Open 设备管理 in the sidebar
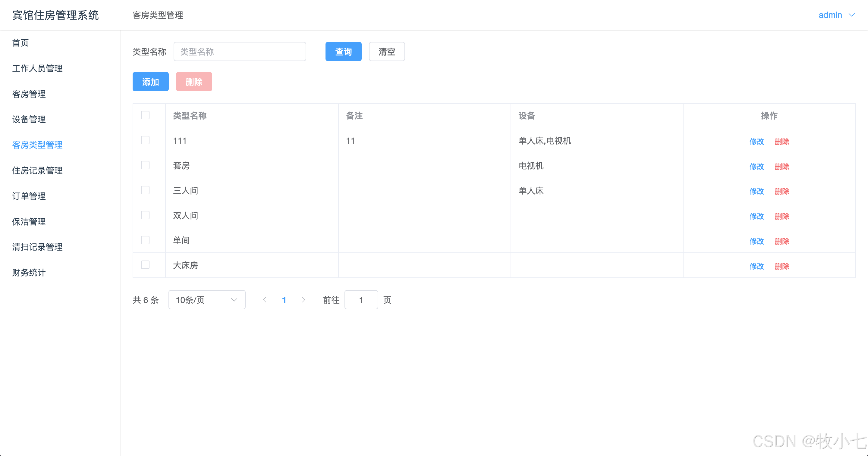 [29, 119]
